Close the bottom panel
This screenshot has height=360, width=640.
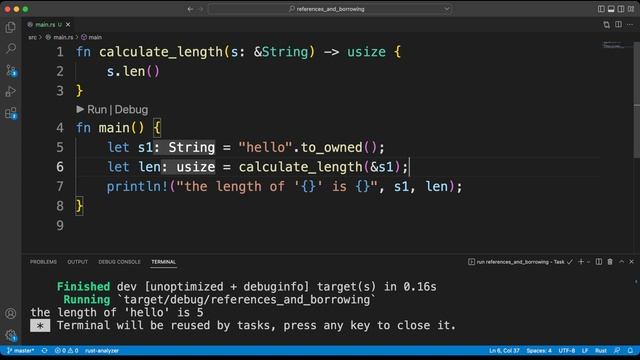tap(631, 262)
